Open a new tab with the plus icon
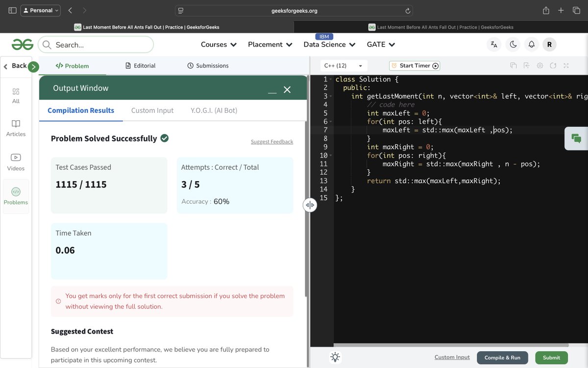Viewport: 588px width, 368px height. (562, 10)
